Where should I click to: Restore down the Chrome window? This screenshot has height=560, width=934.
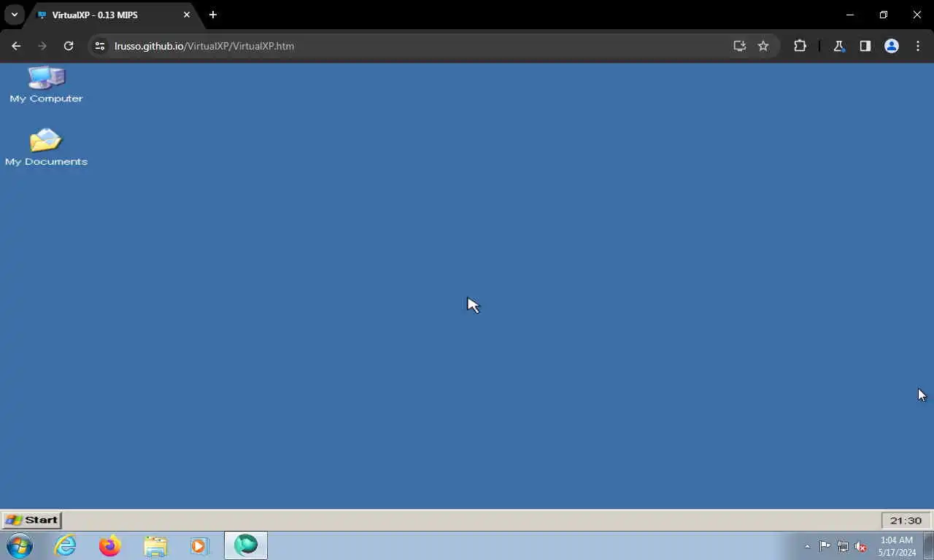pyautogui.click(x=884, y=15)
